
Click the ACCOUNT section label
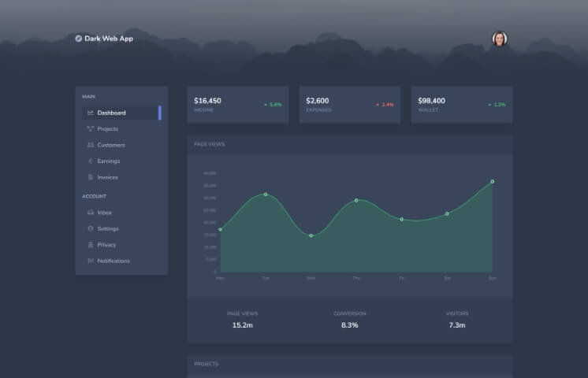pyautogui.click(x=94, y=196)
